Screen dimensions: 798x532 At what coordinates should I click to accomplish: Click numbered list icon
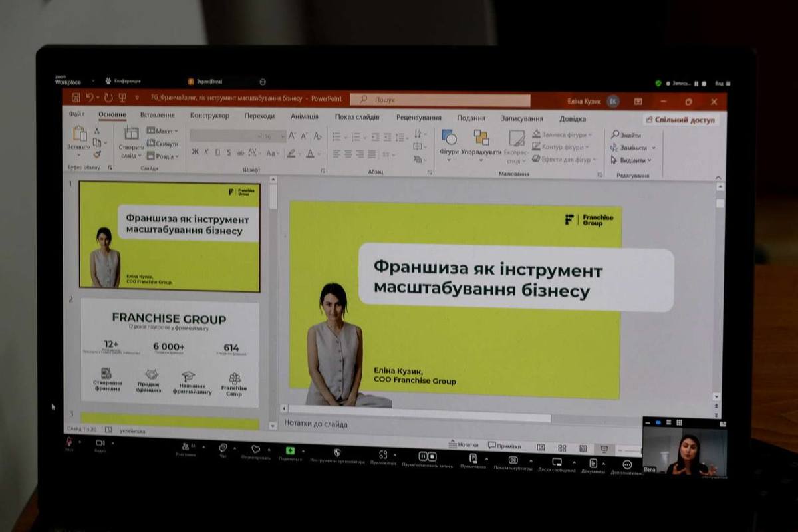click(356, 137)
